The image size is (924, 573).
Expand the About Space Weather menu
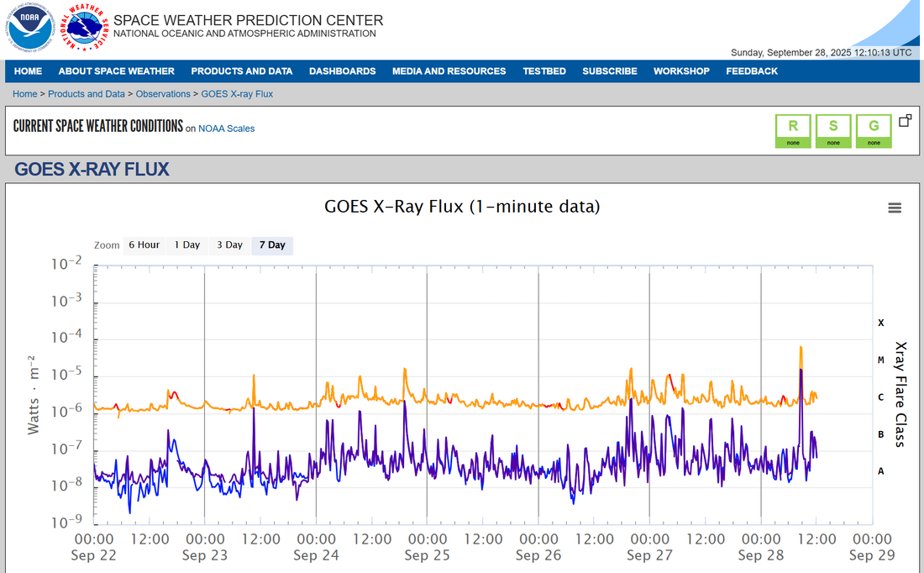(x=116, y=71)
